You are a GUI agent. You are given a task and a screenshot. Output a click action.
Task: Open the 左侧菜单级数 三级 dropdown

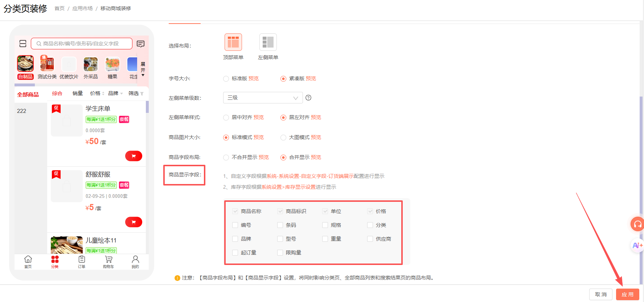coord(263,98)
